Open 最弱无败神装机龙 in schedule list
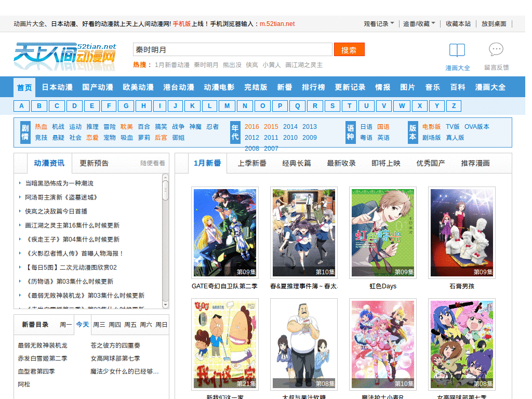This screenshot has width=532, height=399. pyautogui.click(x=43, y=345)
